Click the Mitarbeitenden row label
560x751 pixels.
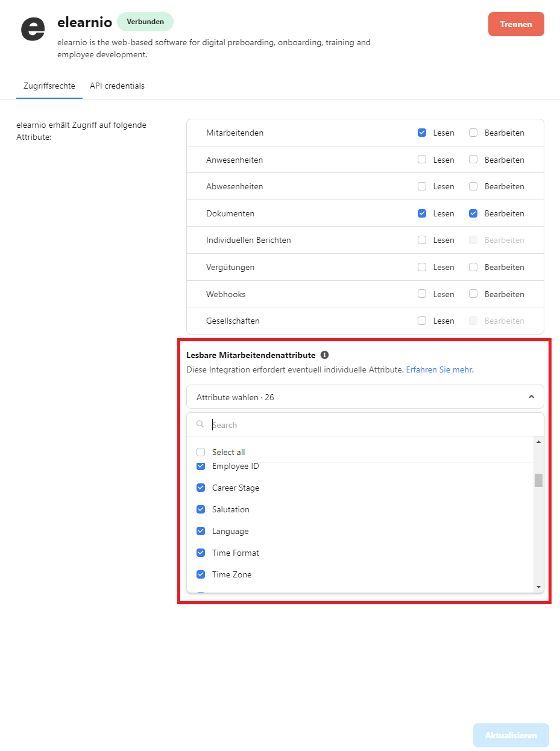(234, 133)
